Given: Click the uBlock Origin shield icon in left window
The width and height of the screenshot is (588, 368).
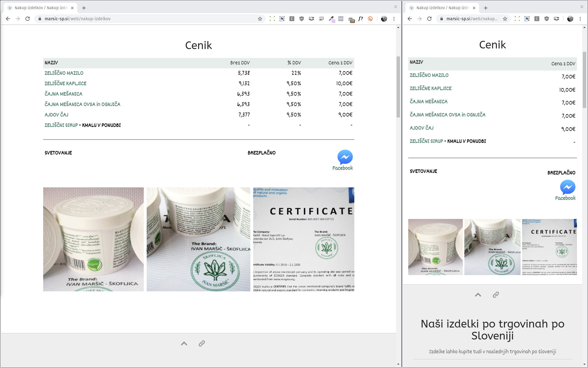Looking at the screenshot, I should [302, 19].
